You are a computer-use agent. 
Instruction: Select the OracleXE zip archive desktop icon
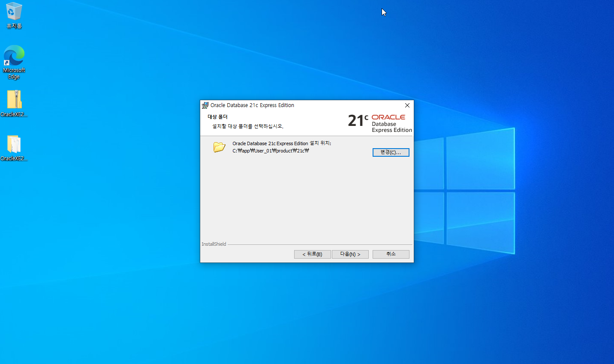(x=14, y=103)
